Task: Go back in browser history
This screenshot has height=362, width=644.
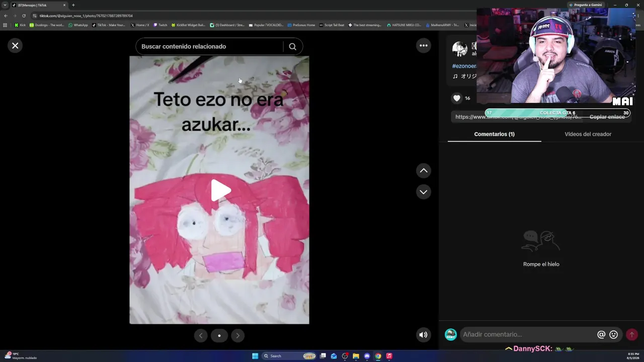Action: (6, 16)
